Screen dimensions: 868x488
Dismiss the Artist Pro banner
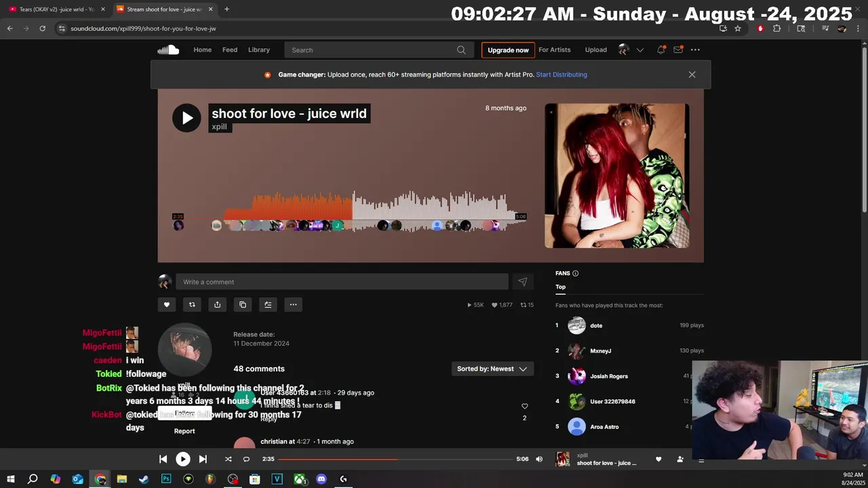(692, 75)
